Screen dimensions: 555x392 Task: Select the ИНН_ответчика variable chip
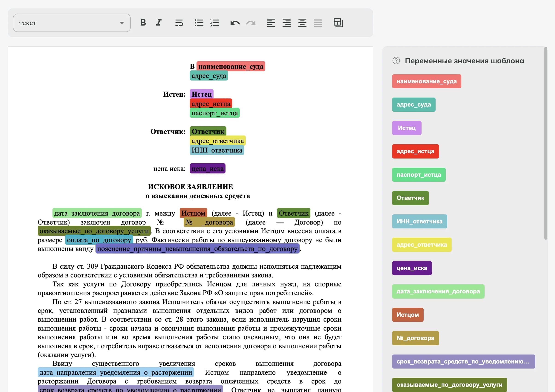(x=420, y=221)
